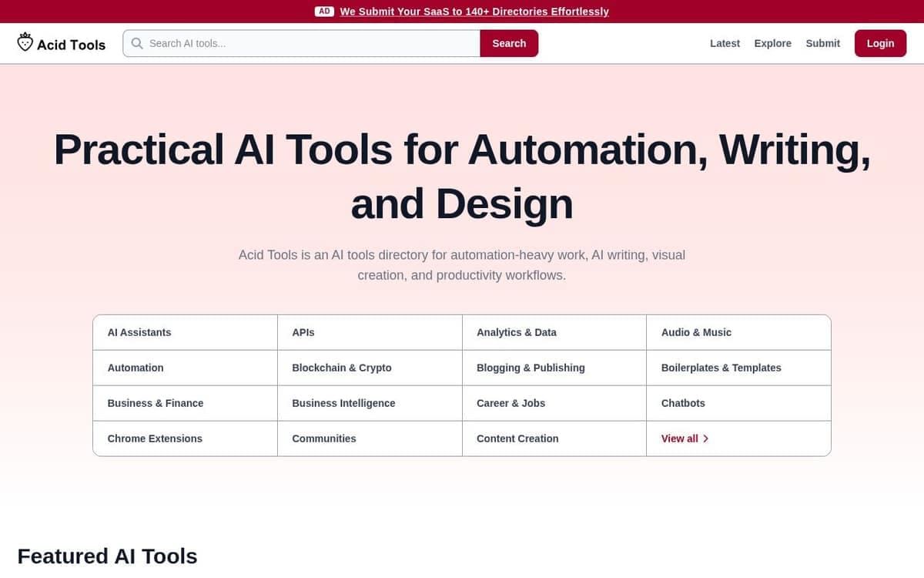Open the APIs category
The height and width of the screenshot is (578, 924).
(x=370, y=332)
